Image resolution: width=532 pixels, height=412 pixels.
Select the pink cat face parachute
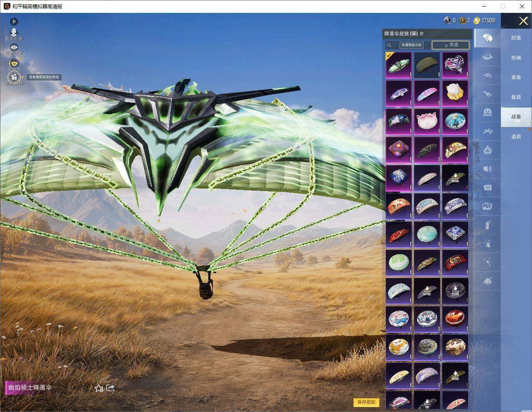[x=427, y=121]
